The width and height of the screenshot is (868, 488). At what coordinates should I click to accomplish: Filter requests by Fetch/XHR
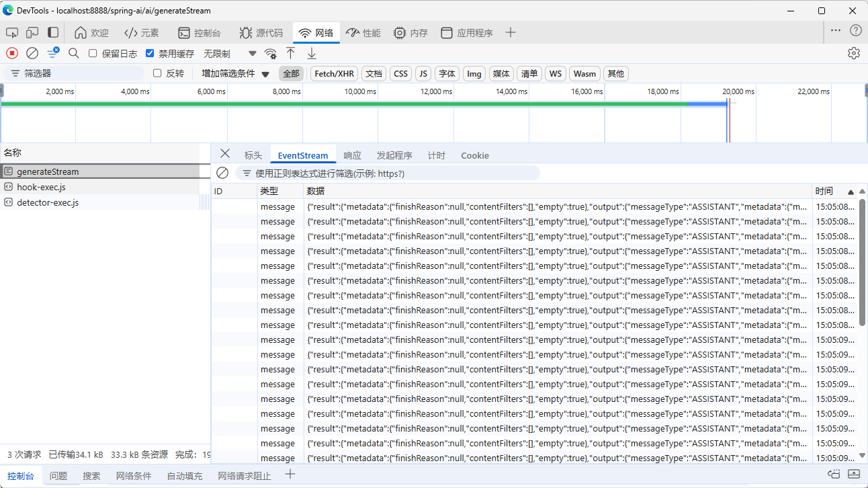coord(334,73)
